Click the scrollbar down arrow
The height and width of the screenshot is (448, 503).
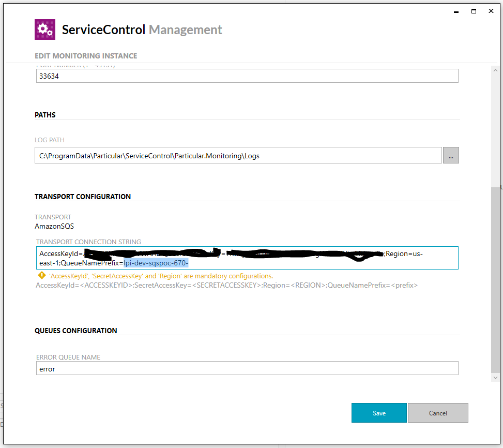coord(495,378)
